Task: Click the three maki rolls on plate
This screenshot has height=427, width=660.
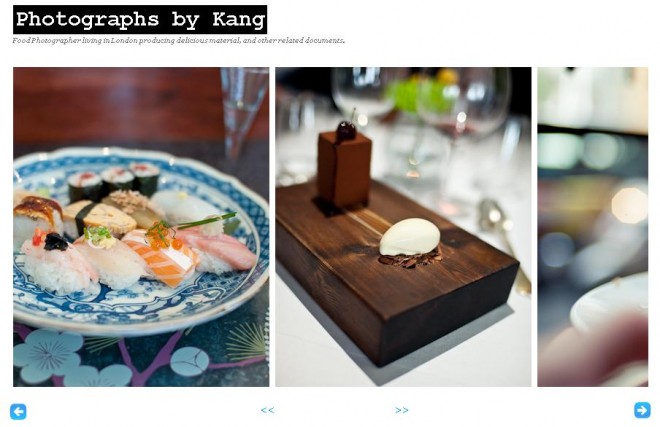Action: click(114, 181)
